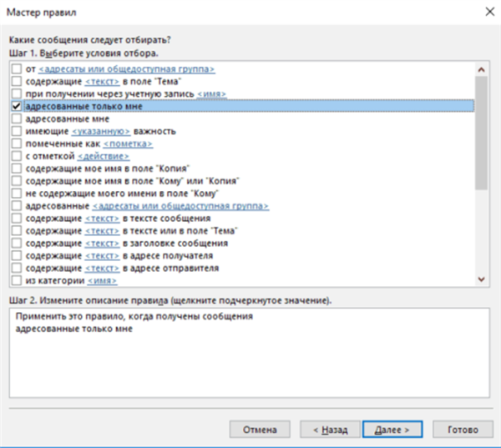Finish the rule with 'Готово' button
The height and width of the screenshot is (448, 501).
click(x=463, y=430)
